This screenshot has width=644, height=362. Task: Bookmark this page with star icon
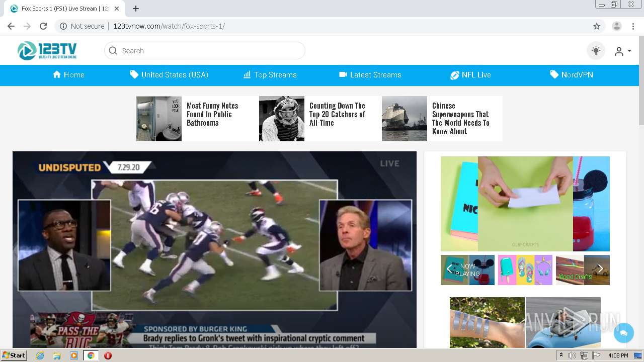click(x=597, y=26)
